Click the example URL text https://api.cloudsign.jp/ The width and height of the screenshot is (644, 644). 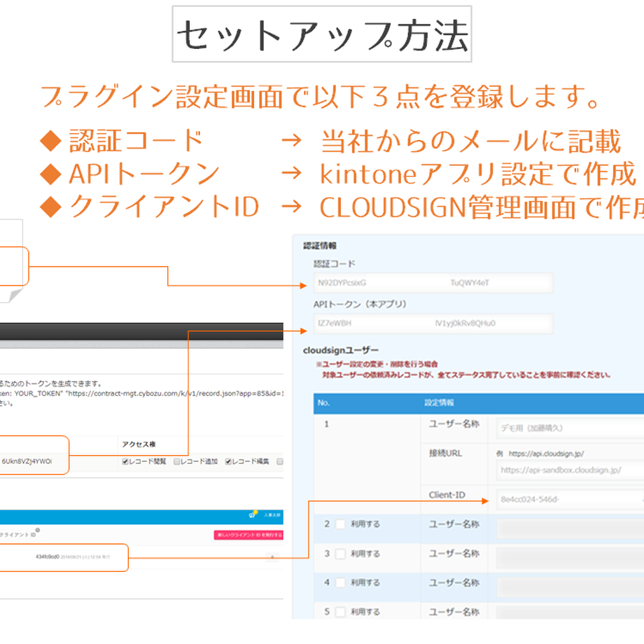(x=546, y=454)
